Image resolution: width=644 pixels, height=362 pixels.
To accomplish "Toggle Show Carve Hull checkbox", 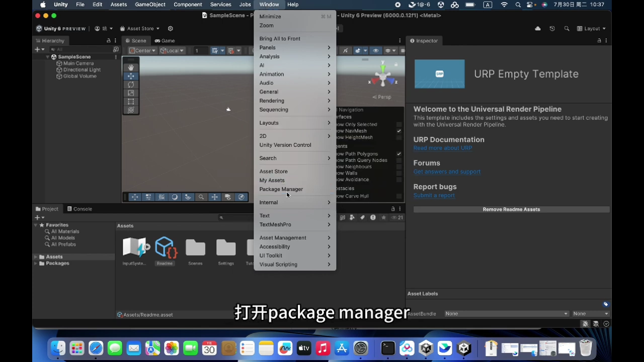I will click(398, 196).
